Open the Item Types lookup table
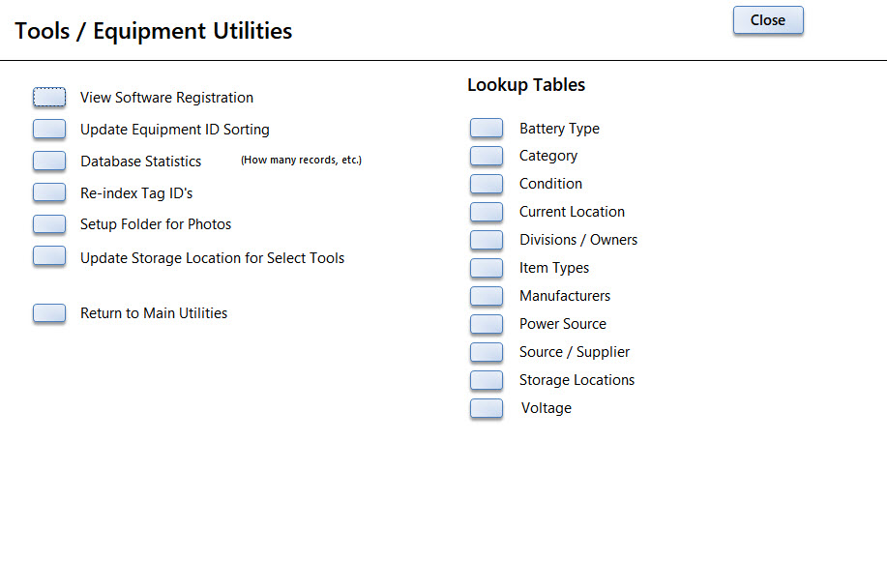887x588 pixels. (487, 268)
